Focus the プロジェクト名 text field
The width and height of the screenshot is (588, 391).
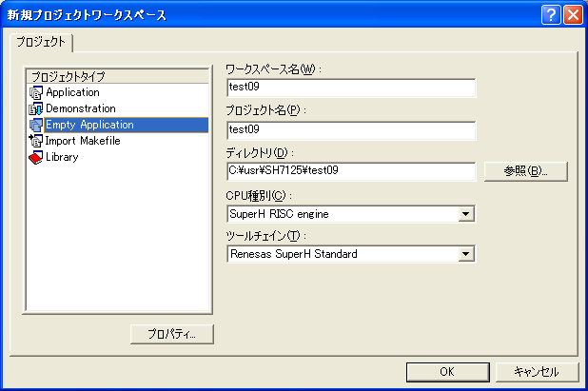(350, 129)
